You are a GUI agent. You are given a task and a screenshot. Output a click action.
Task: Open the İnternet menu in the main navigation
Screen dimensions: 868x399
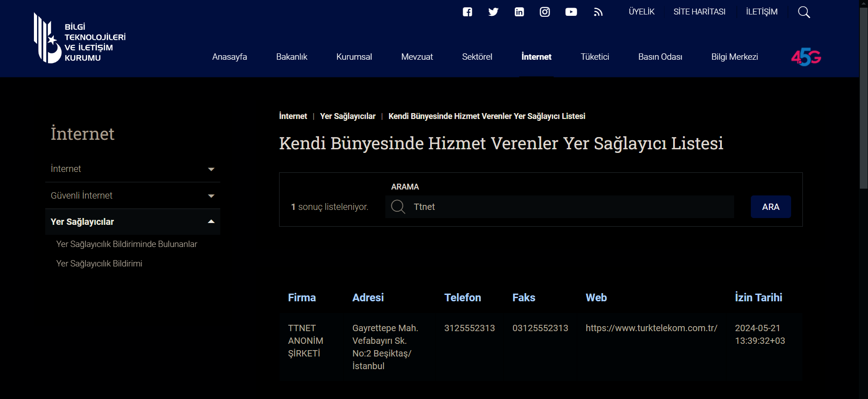pyautogui.click(x=536, y=57)
